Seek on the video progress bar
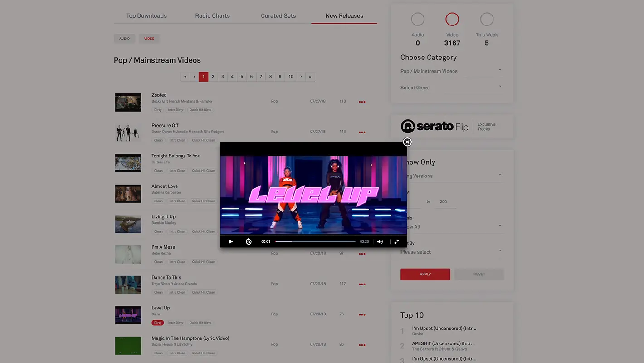644x363 pixels. pos(315,242)
